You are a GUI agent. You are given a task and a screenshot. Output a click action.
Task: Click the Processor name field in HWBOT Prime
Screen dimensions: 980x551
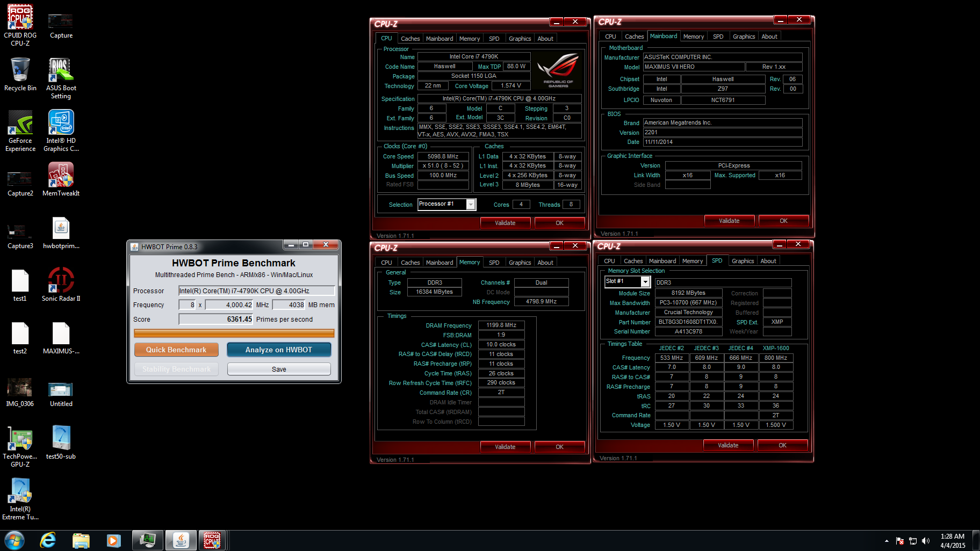[x=257, y=291]
